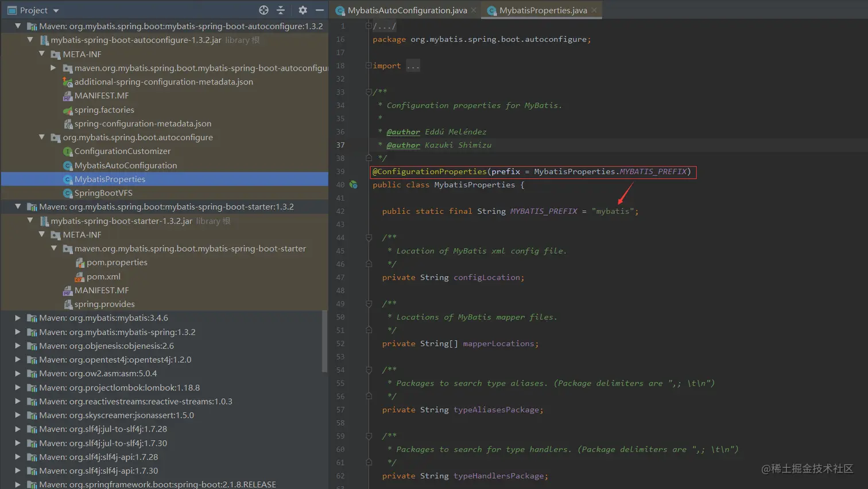
Task: Collapse Maven mybatis-spring-boot-starter:1.3.2 node
Action: tap(18, 206)
